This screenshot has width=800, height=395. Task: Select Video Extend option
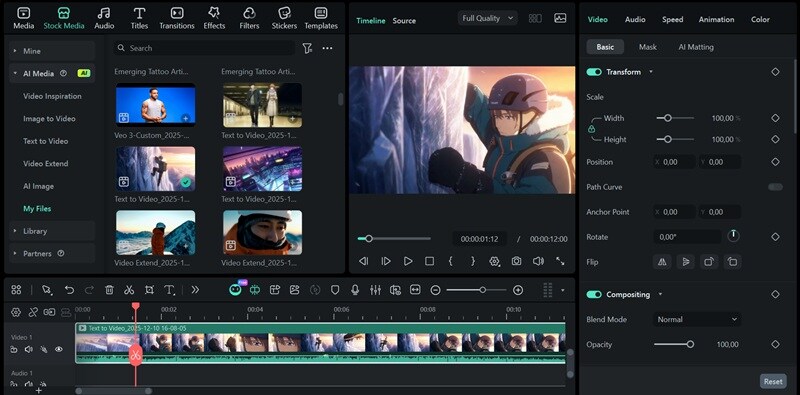pyautogui.click(x=45, y=164)
